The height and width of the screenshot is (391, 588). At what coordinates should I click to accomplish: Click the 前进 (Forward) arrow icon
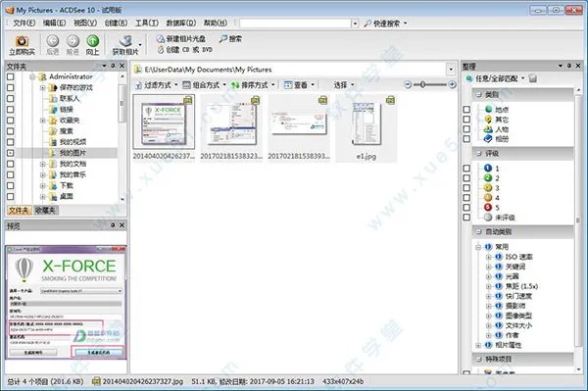[x=73, y=40]
